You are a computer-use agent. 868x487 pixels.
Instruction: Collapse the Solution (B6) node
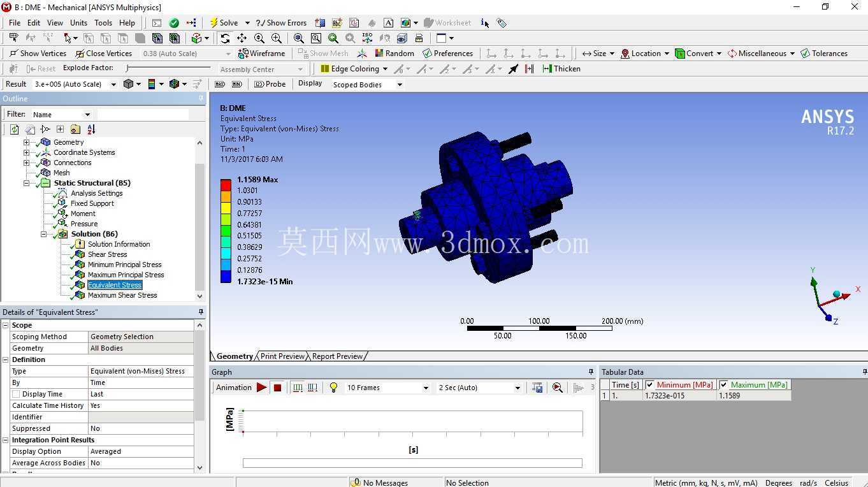[43, 234]
